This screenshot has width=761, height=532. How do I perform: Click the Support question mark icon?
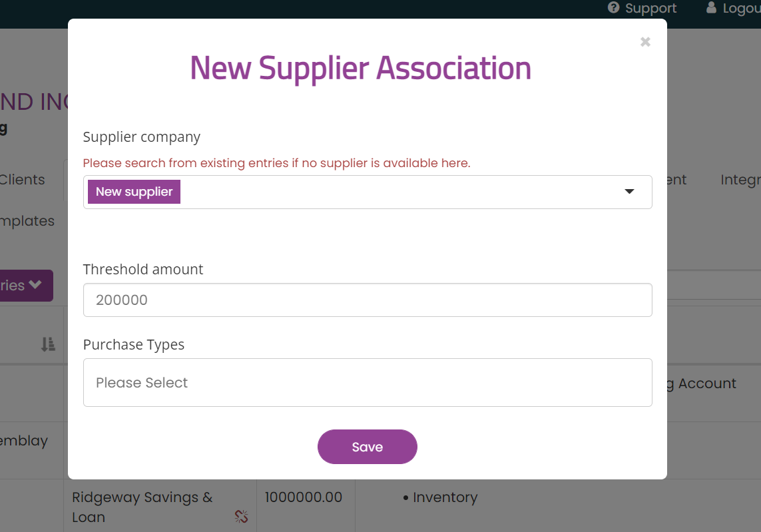(x=613, y=8)
